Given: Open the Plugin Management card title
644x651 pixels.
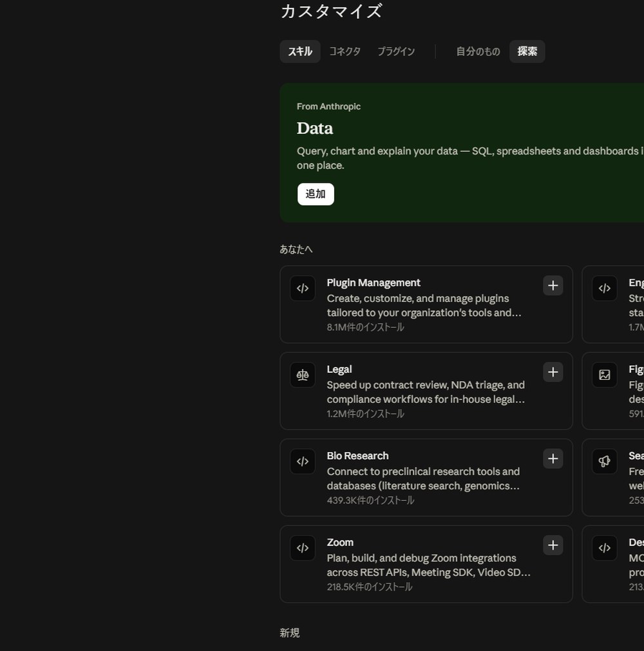Looking at the screenshot, I should [x=374, y=283].
